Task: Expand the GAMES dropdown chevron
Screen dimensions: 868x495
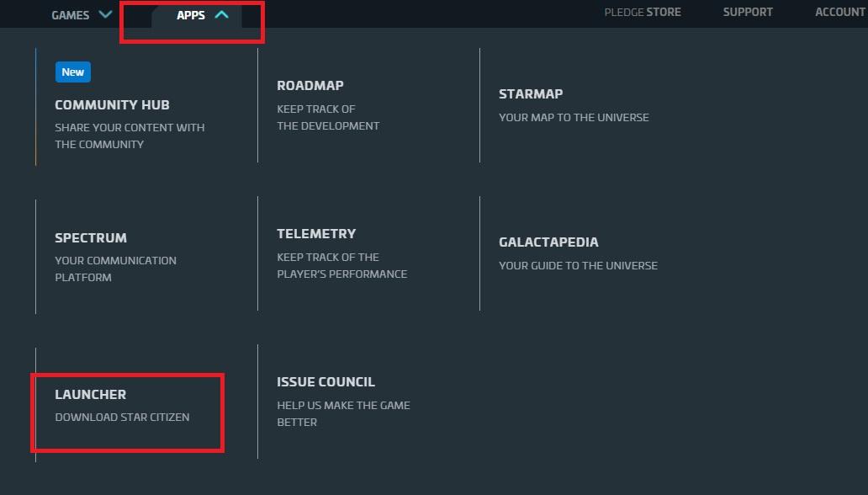Action: [x=105, y=14]
